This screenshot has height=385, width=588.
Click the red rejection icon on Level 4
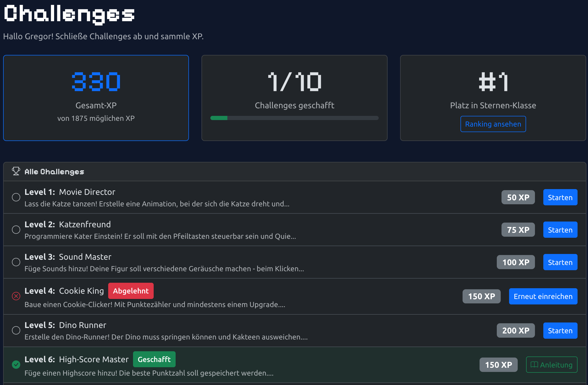16,296
